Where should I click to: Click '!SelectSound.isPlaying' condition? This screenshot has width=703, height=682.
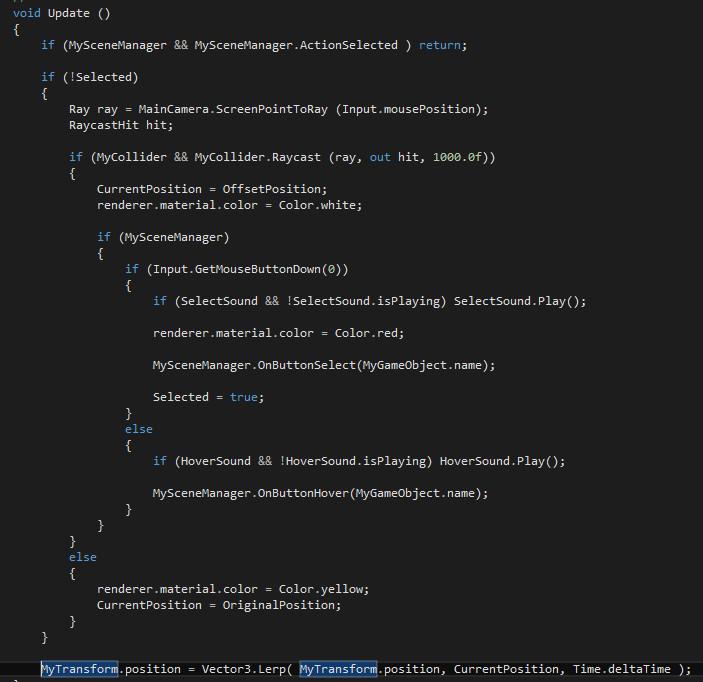pos(363,301)
